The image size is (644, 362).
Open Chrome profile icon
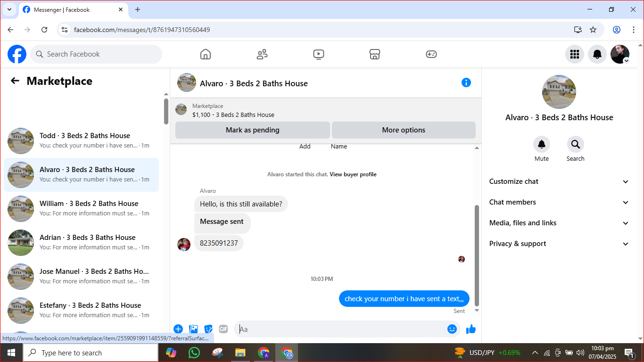(617, 30)
